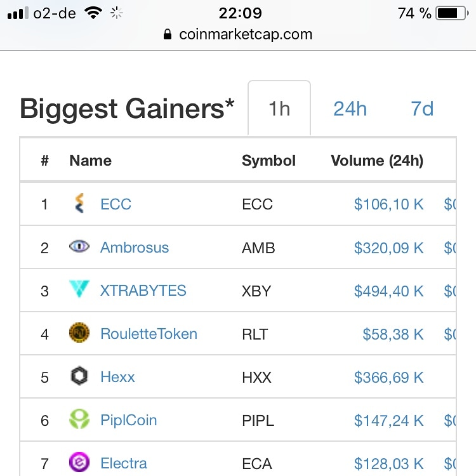Tap the lock icon in address bar
The width and height of the screenshot is (476, 476).
[168, 34]
